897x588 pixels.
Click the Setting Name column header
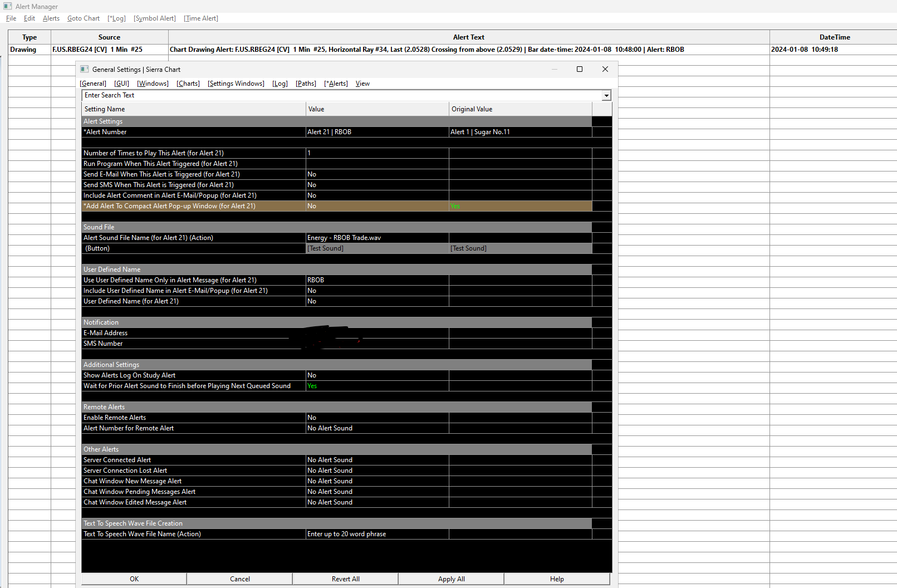(194, 109)
